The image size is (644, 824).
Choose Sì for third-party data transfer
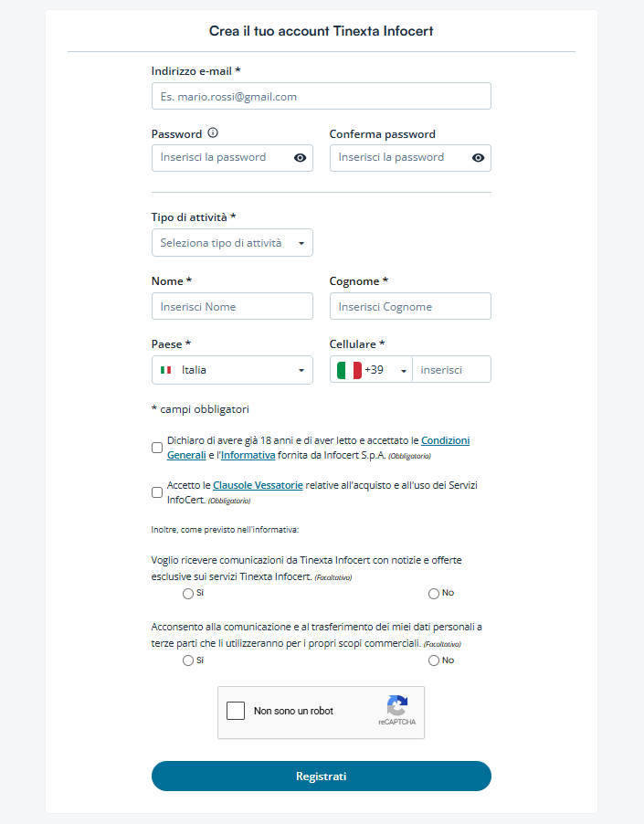(188, 660)
